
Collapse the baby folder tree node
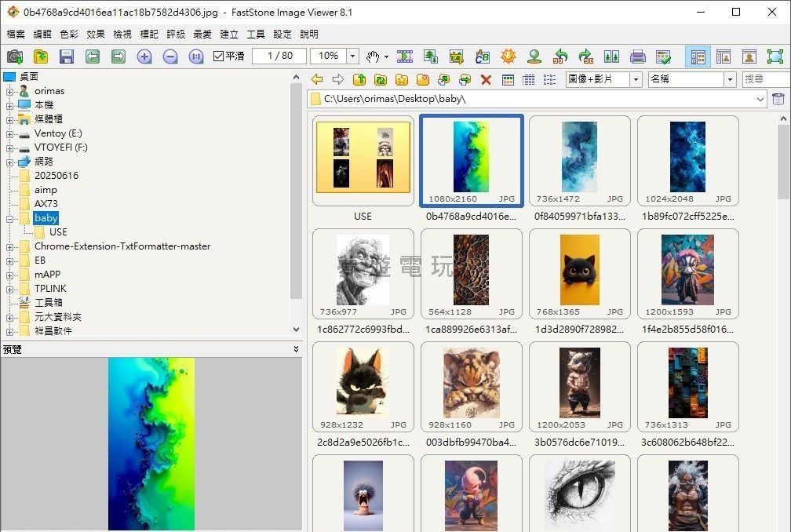[10, 218]
